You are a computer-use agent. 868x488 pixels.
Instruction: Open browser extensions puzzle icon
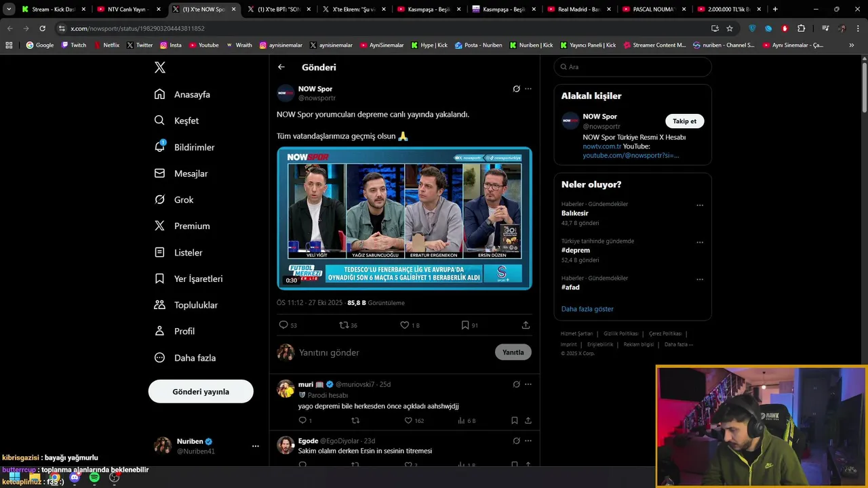(x=802, y=28)
